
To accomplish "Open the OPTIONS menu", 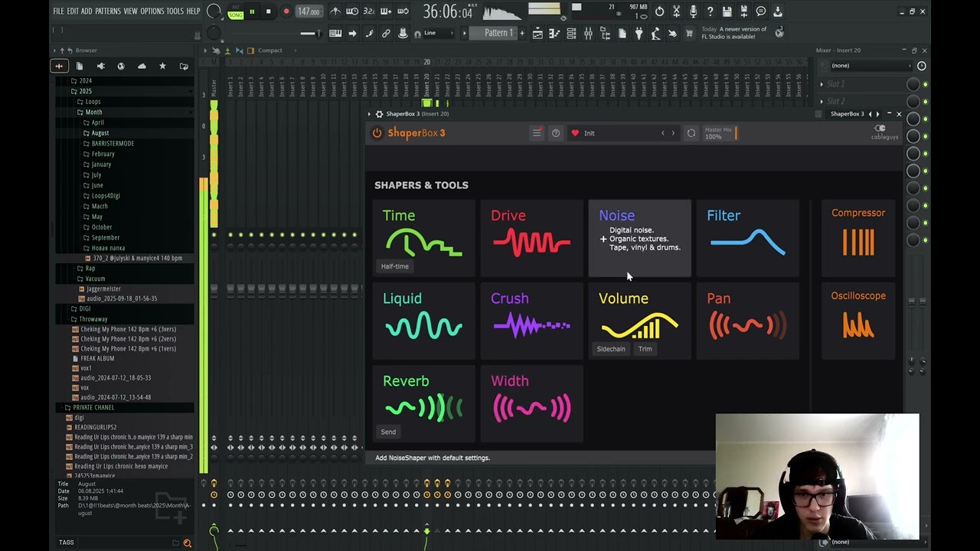I will (x=152, y=11).
